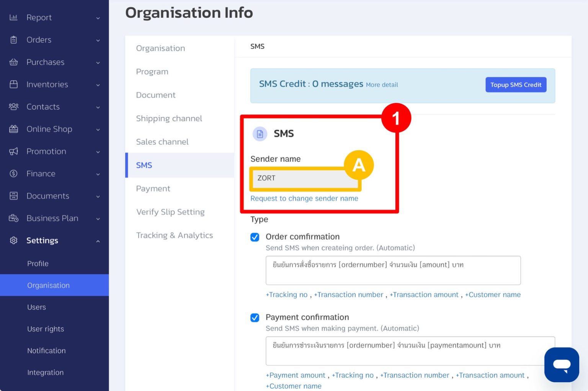Expand the Contacts menu
Image resolution: width=588 pixels, height=391 pixels.
(x=98, y=107)
